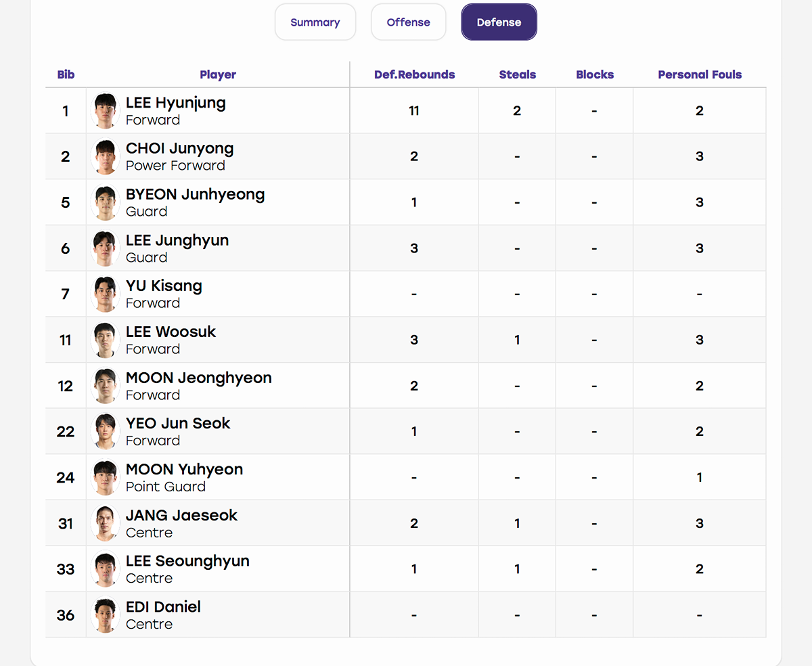Click LEE Hyunjung's player photo

click(x=106, y=111)
